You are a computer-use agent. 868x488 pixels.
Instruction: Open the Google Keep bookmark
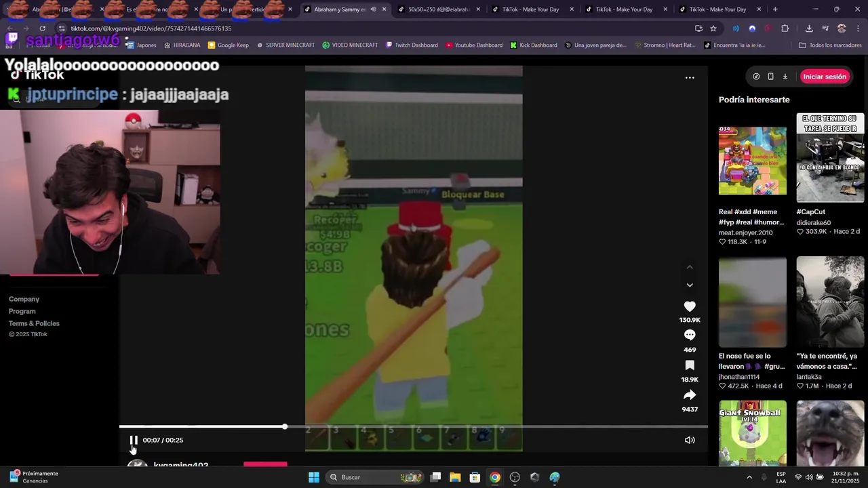tap(229, 45)
